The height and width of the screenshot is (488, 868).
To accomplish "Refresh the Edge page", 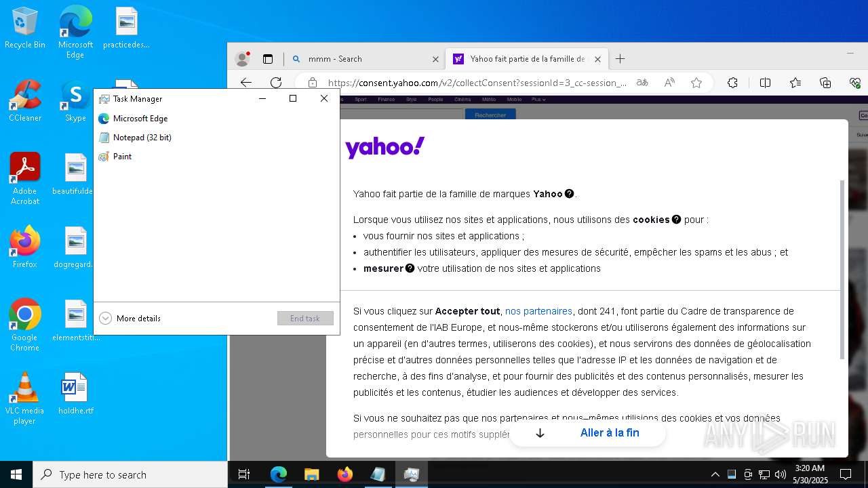I will [x=276, y=83].
